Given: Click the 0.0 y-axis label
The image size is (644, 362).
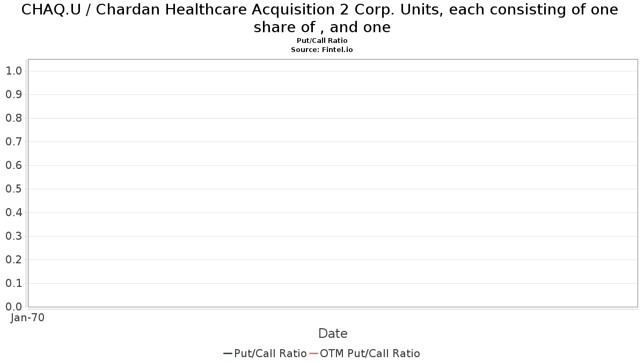Looking at the screenshot, I should (x=13, y=307).
